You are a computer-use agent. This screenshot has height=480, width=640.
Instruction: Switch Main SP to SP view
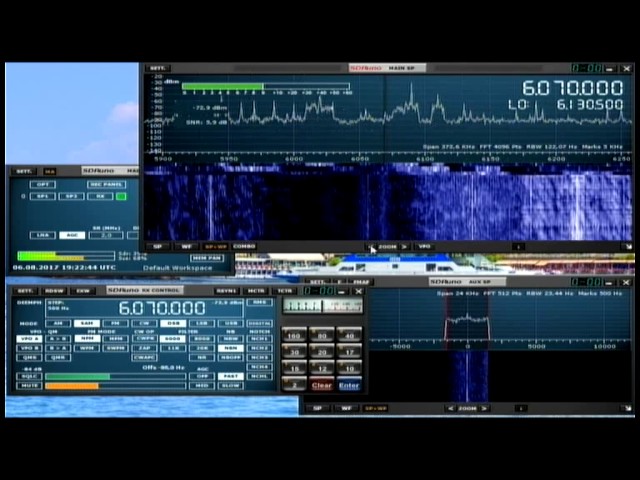pos(158,247)
